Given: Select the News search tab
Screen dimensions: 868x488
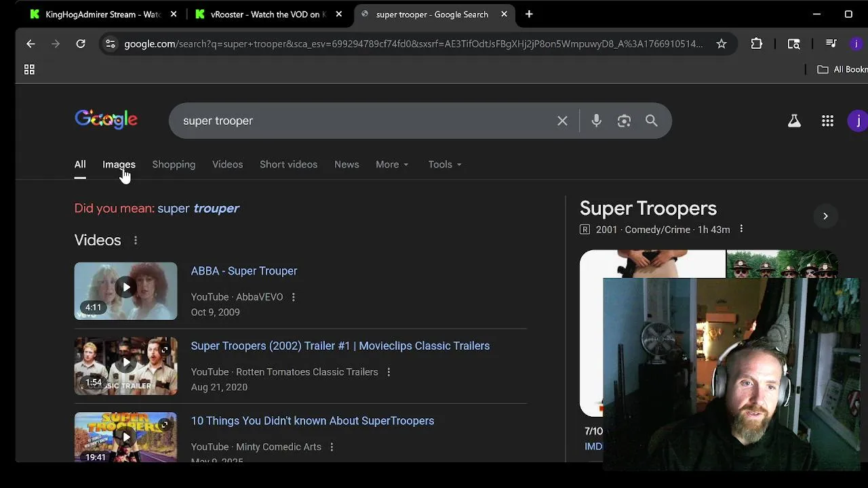Looking at the screenshot, I should pyautogui.click(x=347, y=165).
